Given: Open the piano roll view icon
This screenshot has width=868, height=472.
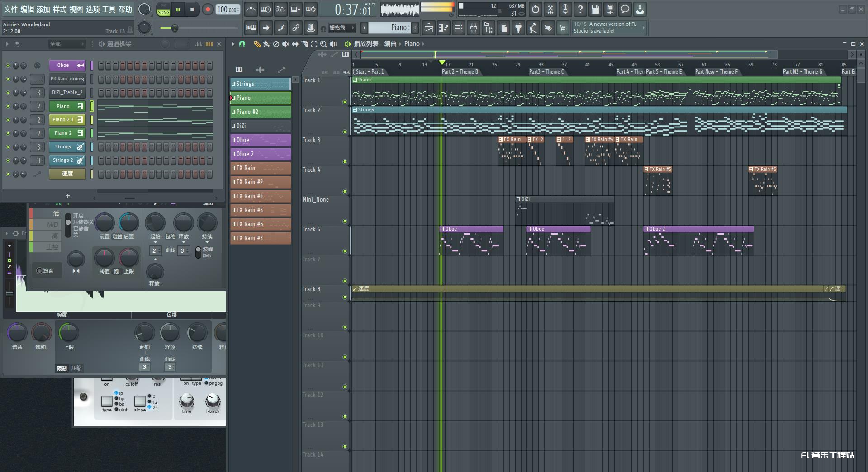Looking at the screenshot, I should point(444,28).
